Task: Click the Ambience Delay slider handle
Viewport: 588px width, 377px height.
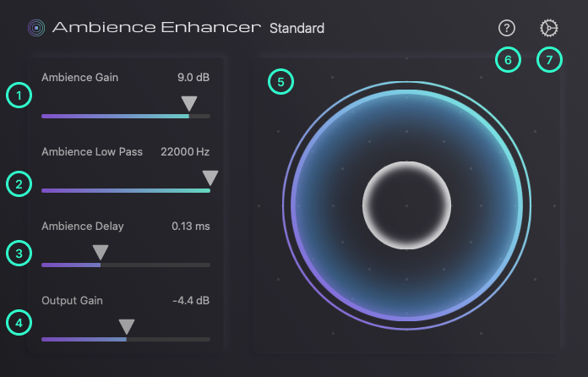Action: tap(101, 252)
